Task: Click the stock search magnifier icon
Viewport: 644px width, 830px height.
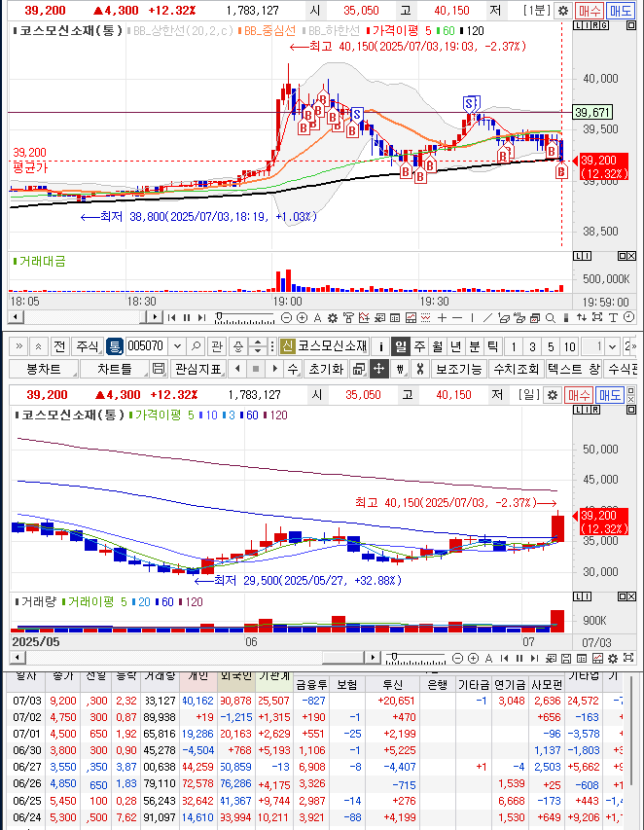Action: 196,346
